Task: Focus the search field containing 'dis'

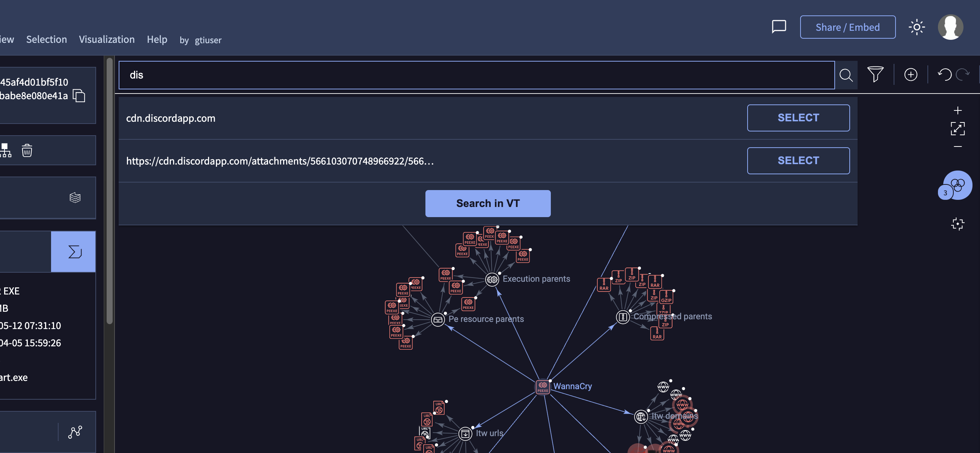Action: click(476, 75)
